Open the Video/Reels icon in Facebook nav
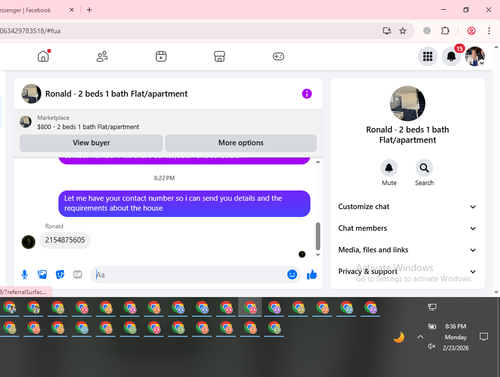Image resolution: width=500 pixels, height=377 pixels. tap(161, 56)
